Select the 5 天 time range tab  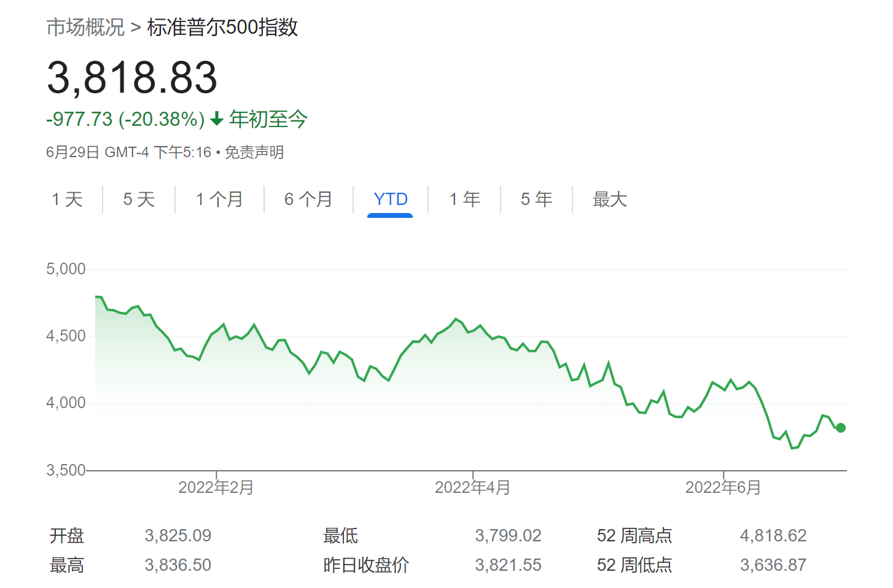pyautogui.click(x=139, y=199)
